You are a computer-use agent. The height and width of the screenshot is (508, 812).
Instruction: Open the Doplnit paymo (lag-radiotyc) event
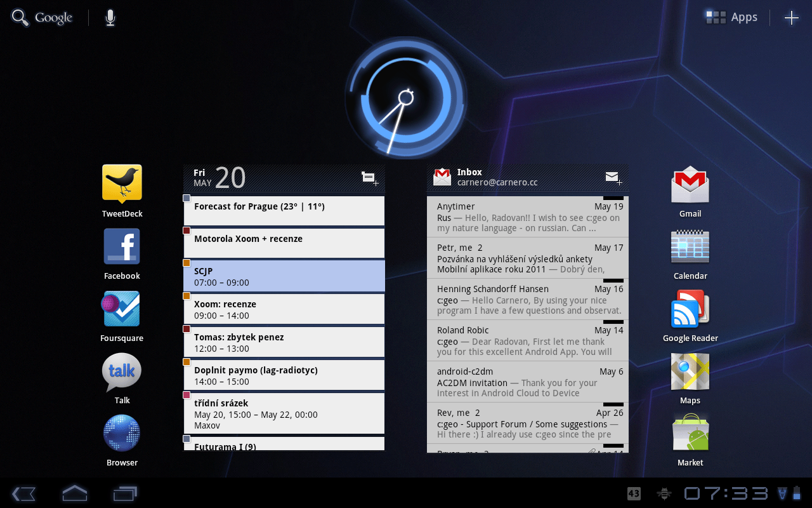coord(284,375)
